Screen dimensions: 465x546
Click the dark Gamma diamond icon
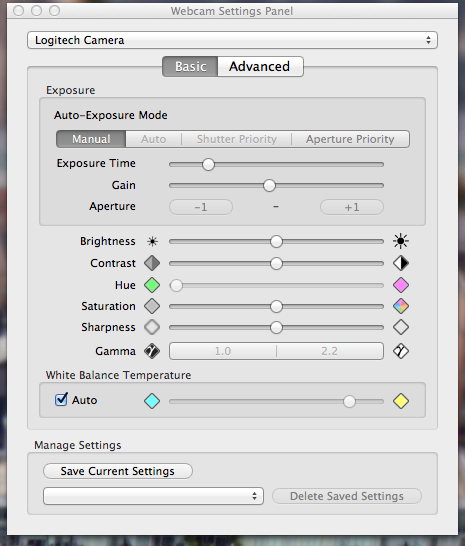click(x=152, y=351)
